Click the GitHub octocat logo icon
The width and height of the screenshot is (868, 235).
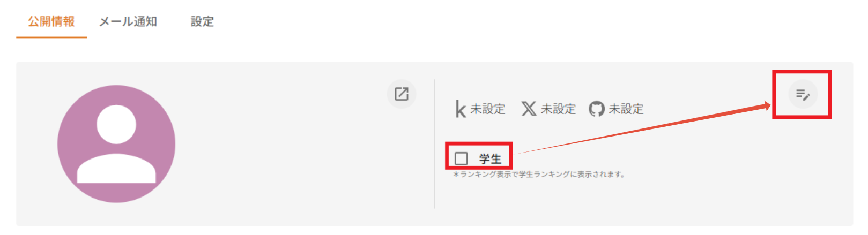pyautogui.click(x=596, y=109)
